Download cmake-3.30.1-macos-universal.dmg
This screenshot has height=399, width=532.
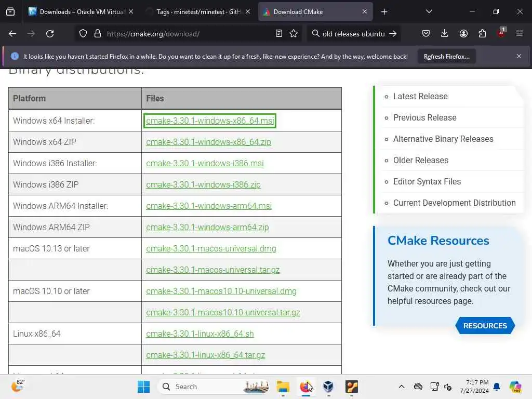click(211, 249)
